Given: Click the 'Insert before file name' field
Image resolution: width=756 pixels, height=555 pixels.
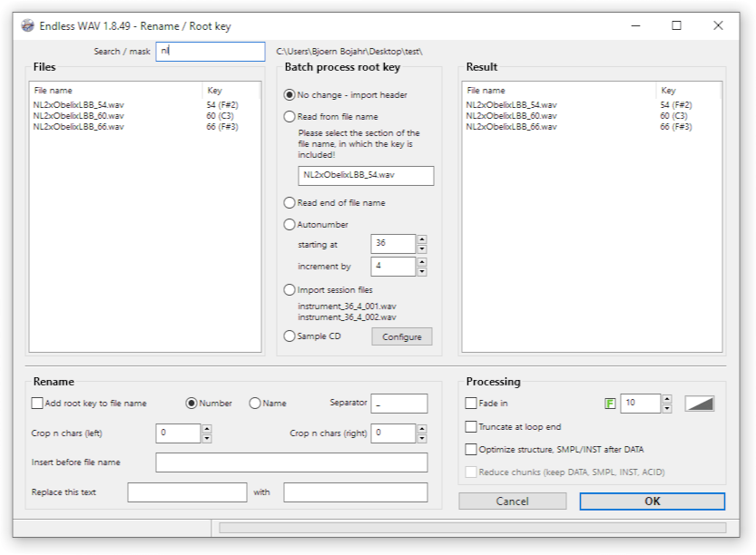Looking at the screenshot, I should [291, 462].
